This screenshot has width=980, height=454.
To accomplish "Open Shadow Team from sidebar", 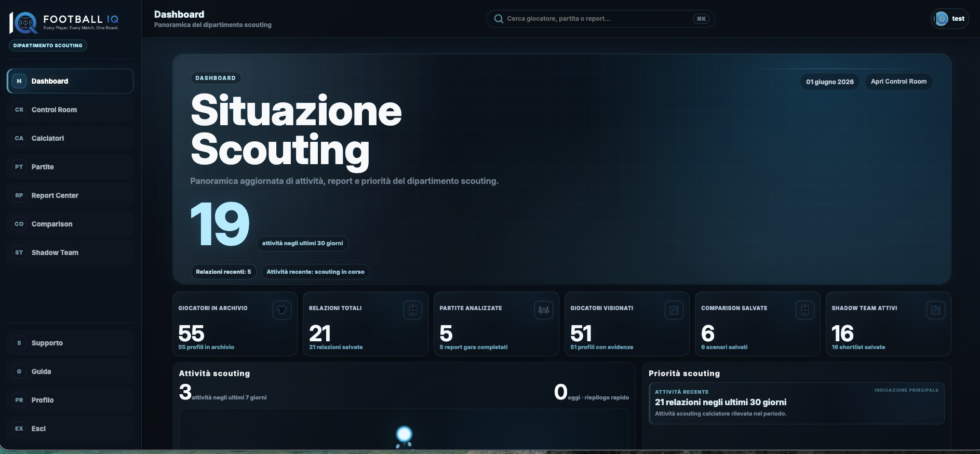I will click(x=70, y=252).
